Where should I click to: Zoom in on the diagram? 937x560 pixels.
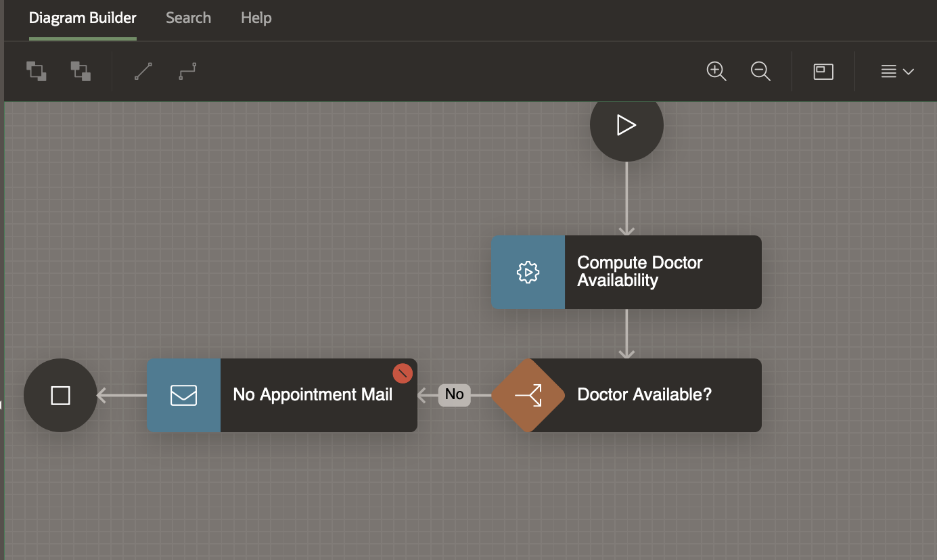[716, 71]
